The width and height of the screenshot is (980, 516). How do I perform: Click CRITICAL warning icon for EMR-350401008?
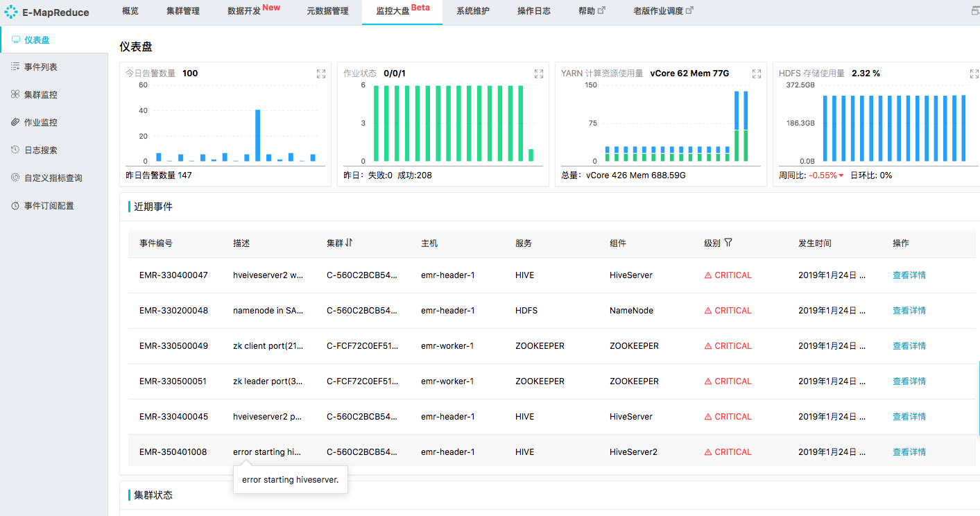[x=708, y=452]
